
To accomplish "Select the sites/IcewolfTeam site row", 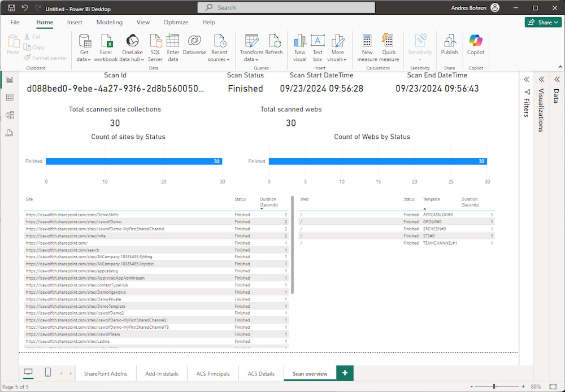I will click(x=157, y=334).
